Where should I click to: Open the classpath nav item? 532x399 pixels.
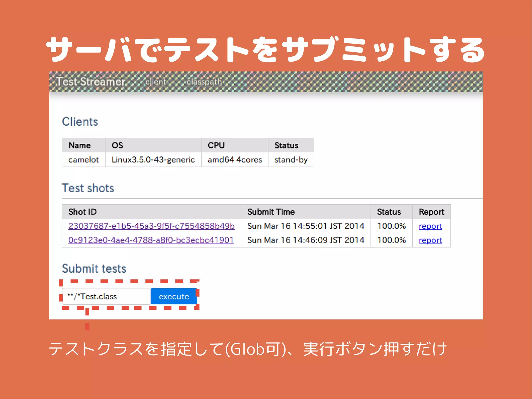tap(204, 82)
